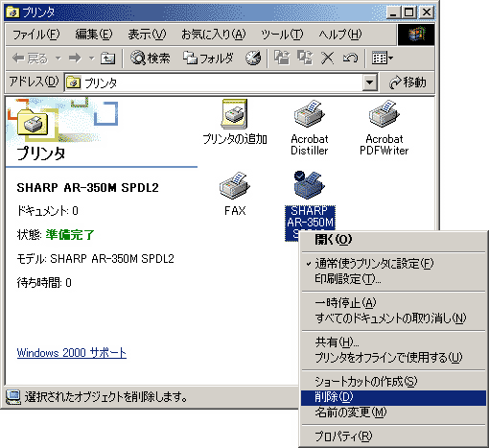489x448 pixels.
Task: Toggle the Folders (フォルダ) pane button
Action: tap(208, 59)
